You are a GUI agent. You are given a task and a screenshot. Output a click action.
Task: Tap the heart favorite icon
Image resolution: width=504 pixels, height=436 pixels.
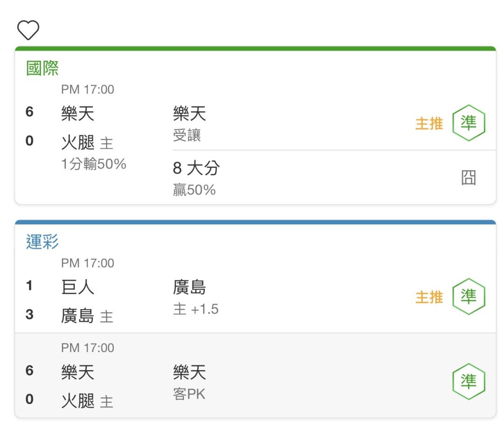(x=28, y=30)
